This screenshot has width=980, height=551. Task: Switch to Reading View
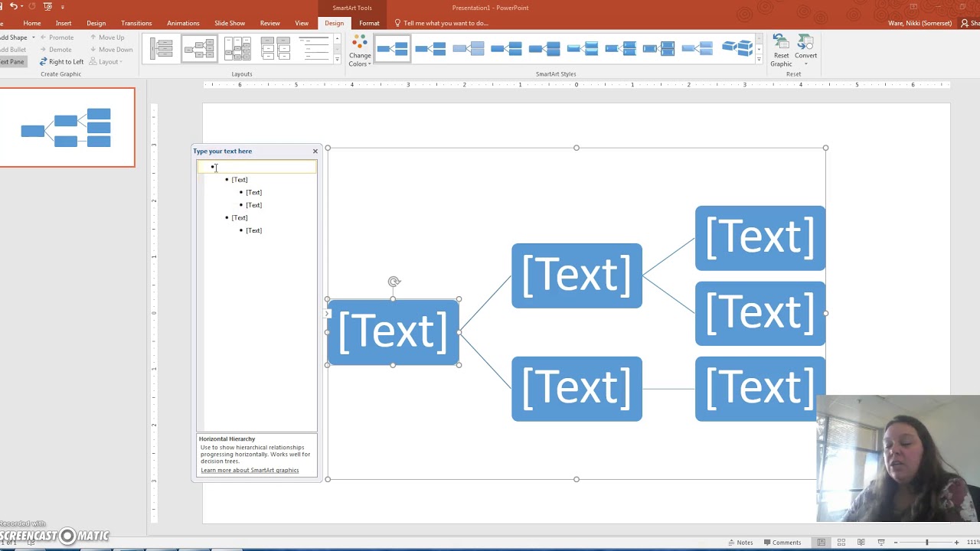click(861, 543)
